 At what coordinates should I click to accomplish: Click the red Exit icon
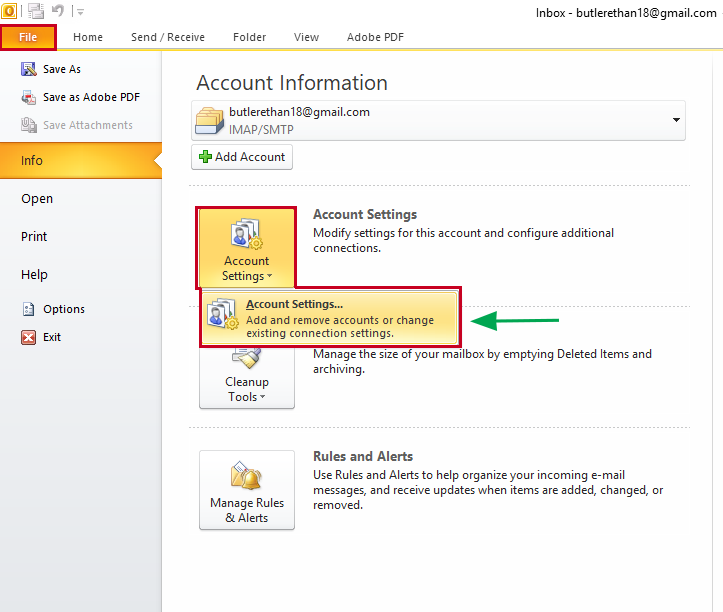coord(29,337)
